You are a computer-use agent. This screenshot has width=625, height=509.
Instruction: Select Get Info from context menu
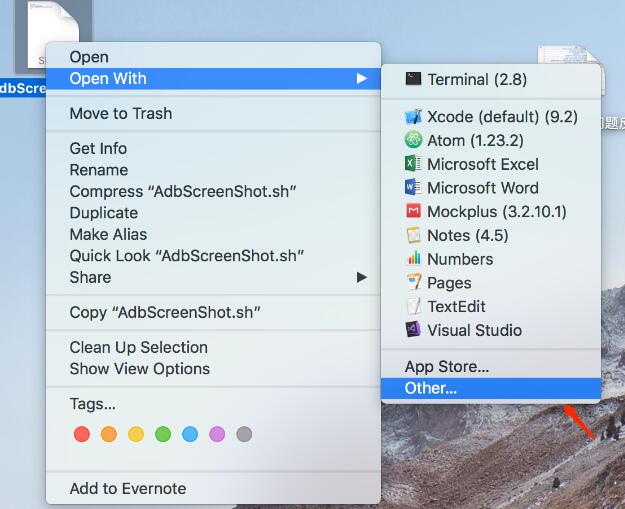coord(98,149)
